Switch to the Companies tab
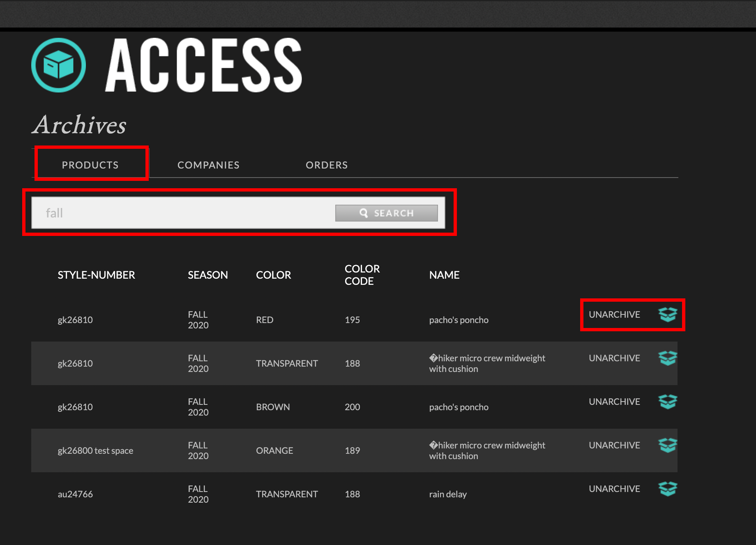 click(x=208, y=165)
